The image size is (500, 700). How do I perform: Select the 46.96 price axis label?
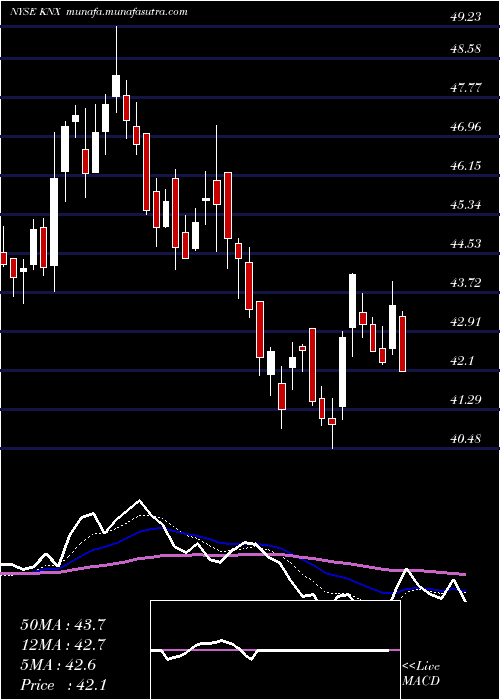[x=465, y=127]
